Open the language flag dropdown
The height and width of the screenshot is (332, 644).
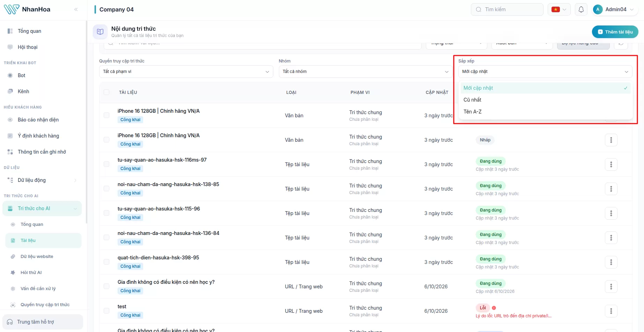(559, 9)
